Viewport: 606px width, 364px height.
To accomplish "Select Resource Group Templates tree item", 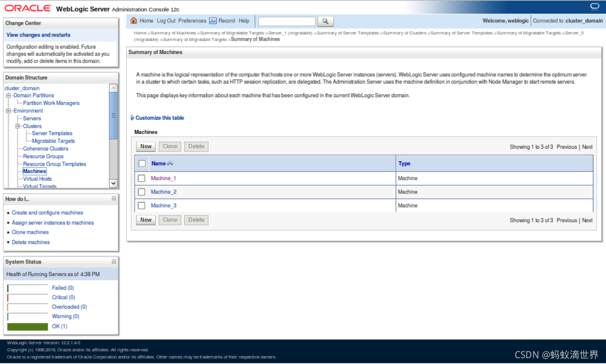I will [x=54, y=164].
